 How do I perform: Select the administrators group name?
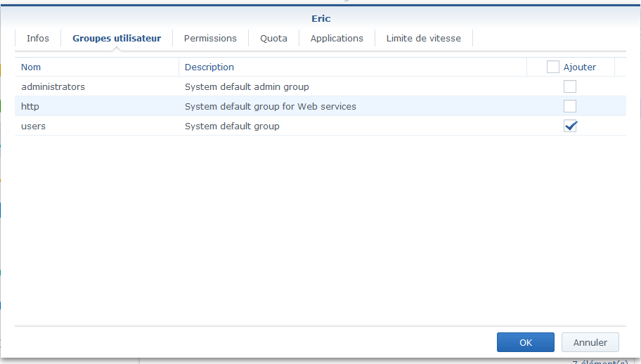tap(53, 86)
